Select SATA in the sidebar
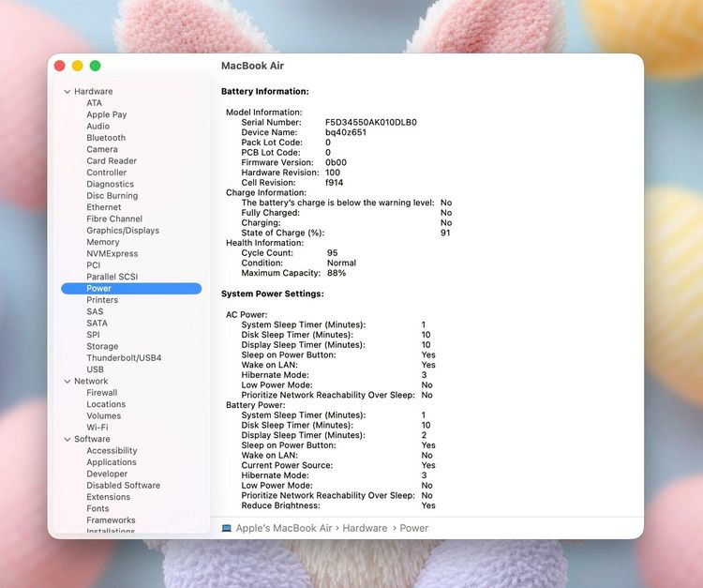The image size is (703, 588). point(97,323)
